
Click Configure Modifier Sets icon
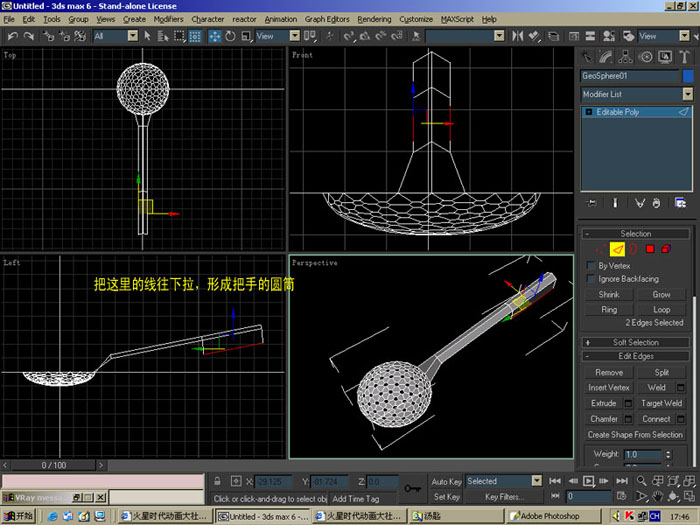pos(680,203)
